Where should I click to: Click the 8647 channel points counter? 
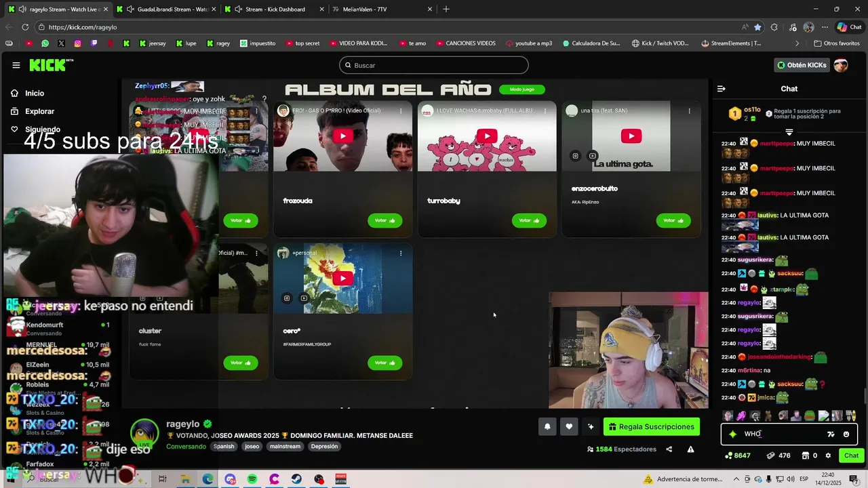coord(738,455)
